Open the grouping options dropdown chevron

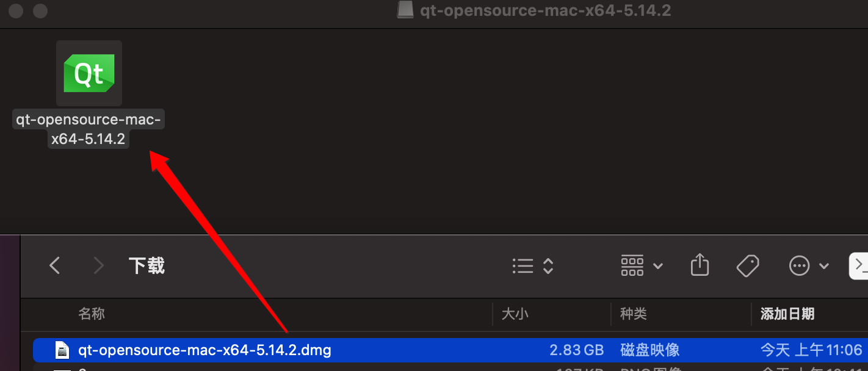(658, 266)
